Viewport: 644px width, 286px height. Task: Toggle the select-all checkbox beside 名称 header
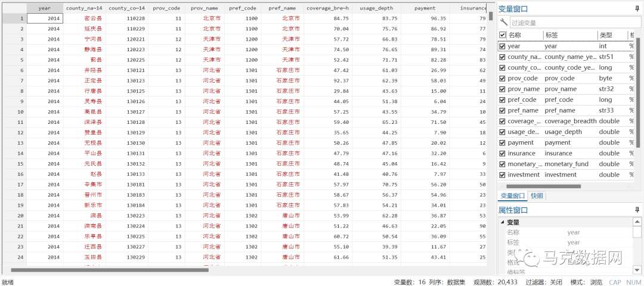[502, 35]
